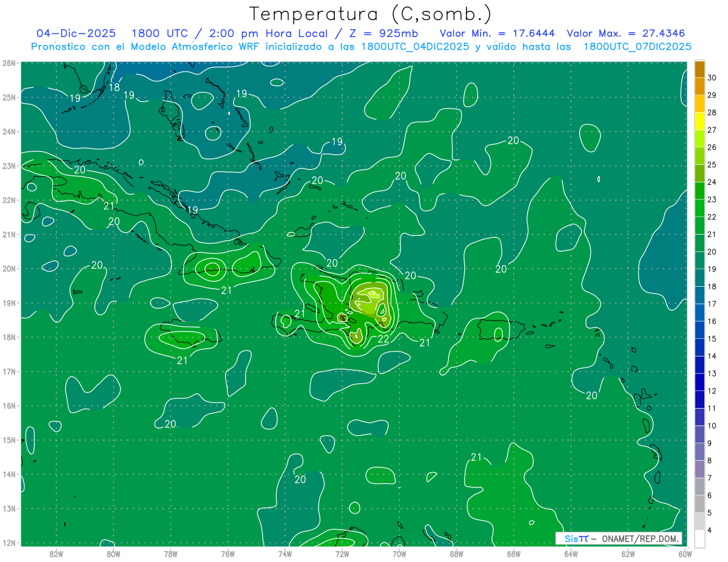The width and height of the screenshot is (728, 562).
Task: Click the color scale label '14'
Action: pos(712,356)
